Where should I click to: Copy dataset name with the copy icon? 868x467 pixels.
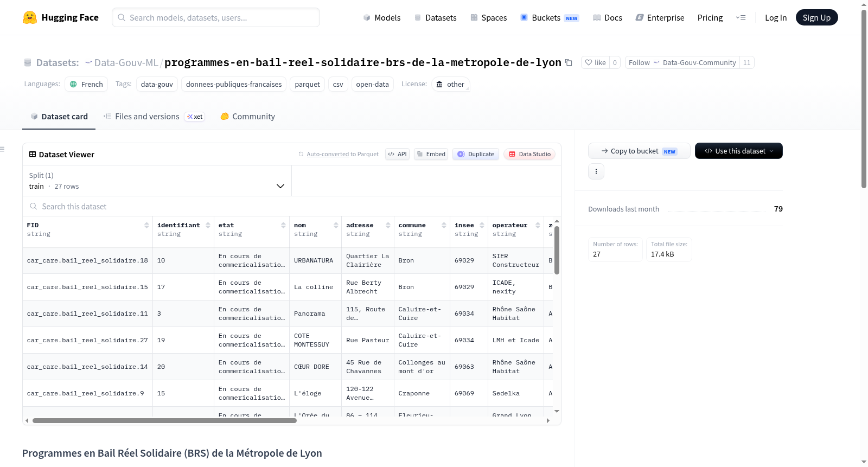[569, 62]
